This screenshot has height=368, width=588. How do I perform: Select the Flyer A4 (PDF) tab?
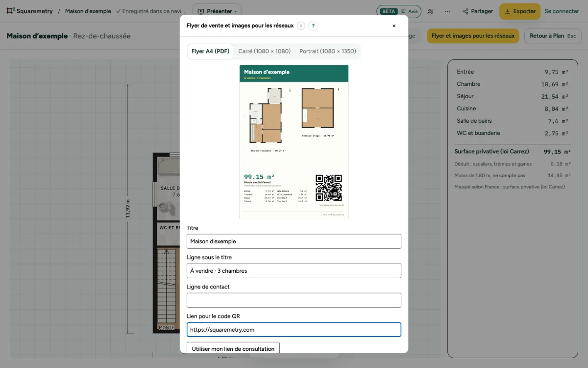click(x=210, y=51)
